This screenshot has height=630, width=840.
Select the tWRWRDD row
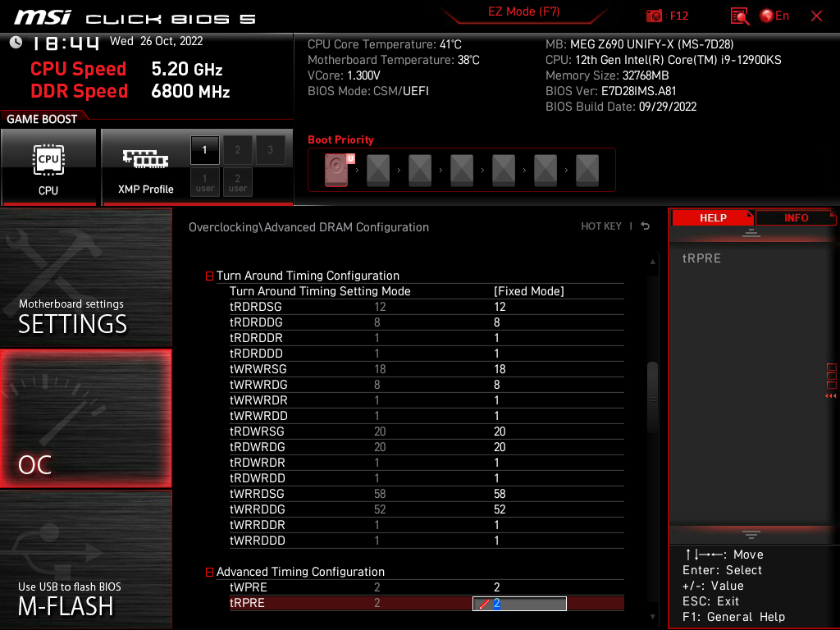(427, 416)
